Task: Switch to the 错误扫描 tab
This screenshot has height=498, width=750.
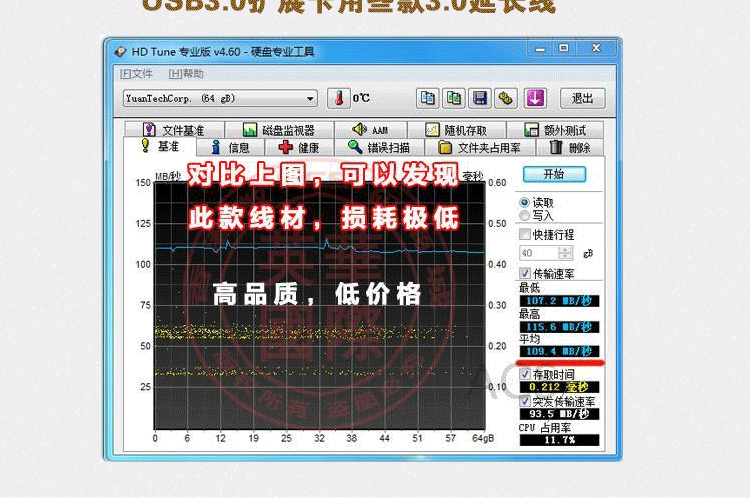Action: coord(379,147)
